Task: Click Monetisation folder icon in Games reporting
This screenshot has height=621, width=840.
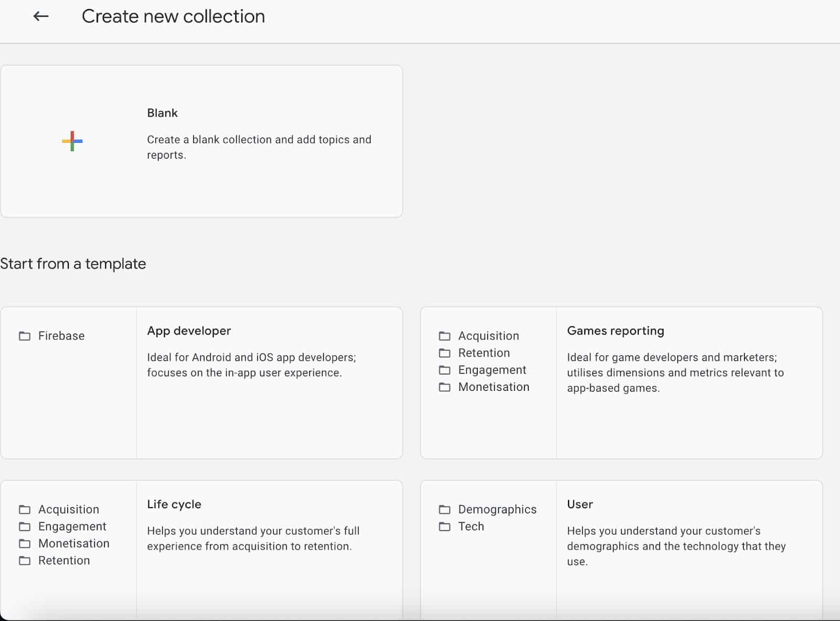Action: tap(445, 387)
